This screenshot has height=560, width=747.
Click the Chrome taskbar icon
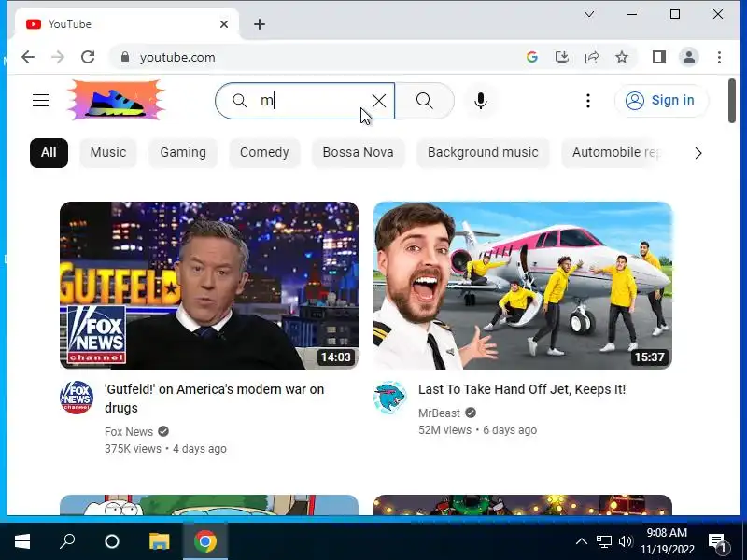pos(205,541)
